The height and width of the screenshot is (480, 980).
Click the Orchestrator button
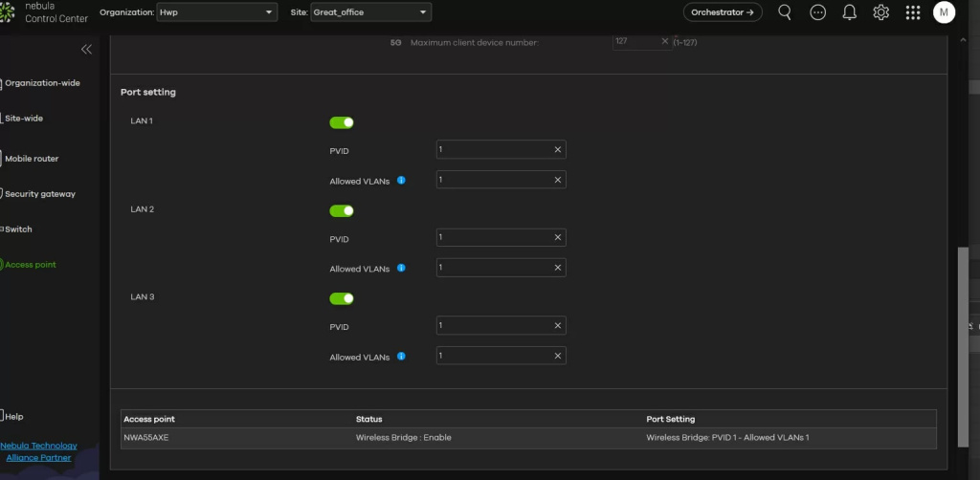[723, 12]
